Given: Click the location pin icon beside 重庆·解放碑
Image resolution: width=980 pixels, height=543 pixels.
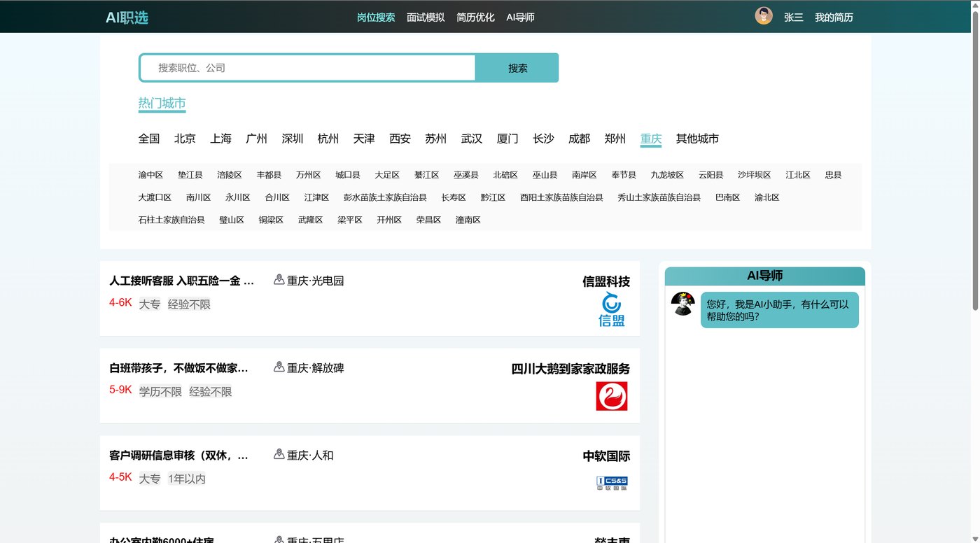Looking at the screenshot, I should pyautogui.click(x=279, y=367).
